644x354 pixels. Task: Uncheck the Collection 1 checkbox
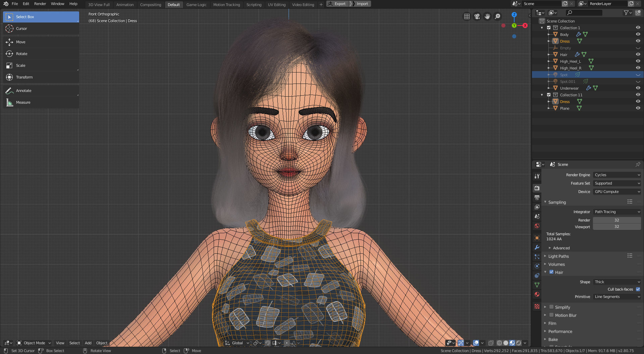click(x=549, y=28)
